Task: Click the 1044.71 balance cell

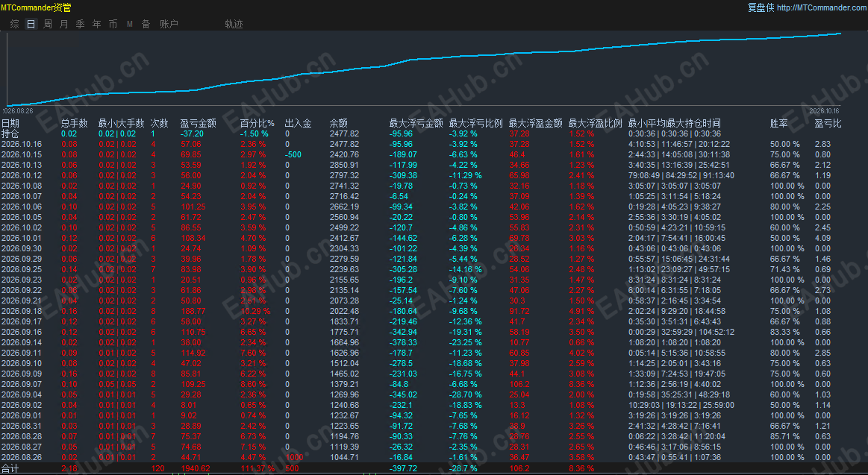Action: click(x=344, y=457)
